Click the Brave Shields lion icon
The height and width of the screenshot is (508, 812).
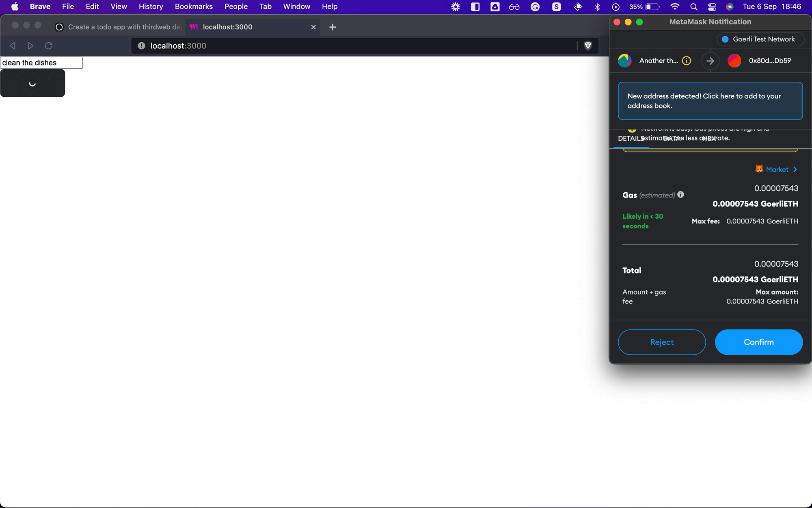pyautogui.click(x=587, y=46)
